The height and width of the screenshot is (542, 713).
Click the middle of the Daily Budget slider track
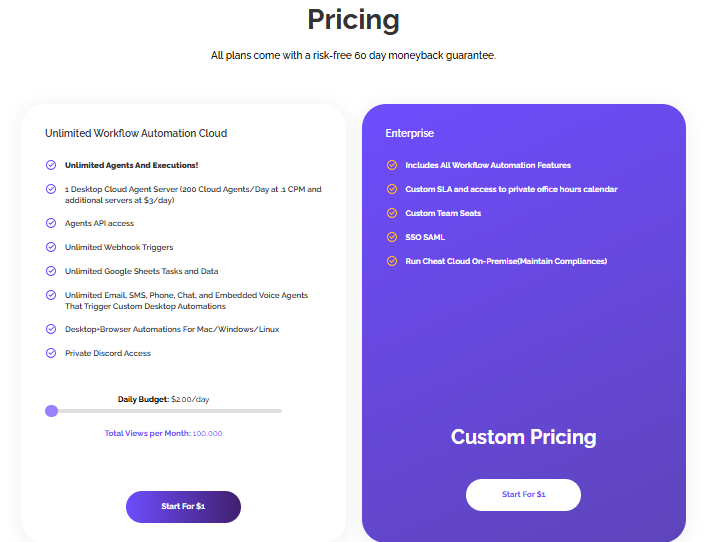tap(164, 411)
